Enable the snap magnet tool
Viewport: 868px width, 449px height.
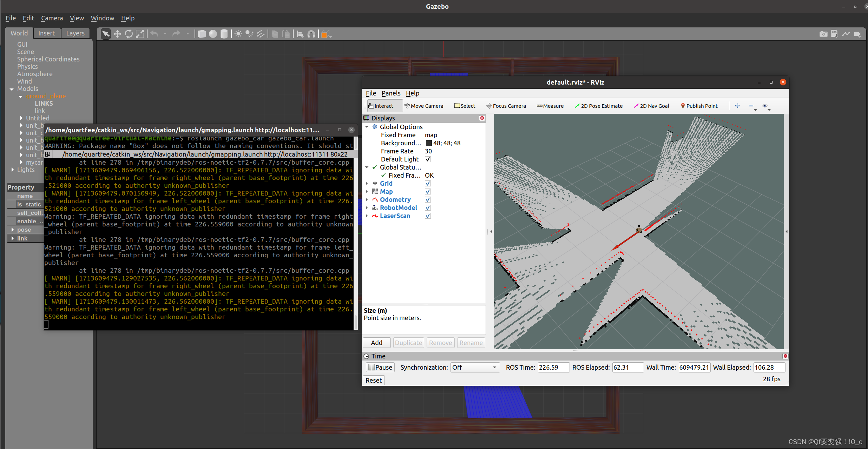311,34
